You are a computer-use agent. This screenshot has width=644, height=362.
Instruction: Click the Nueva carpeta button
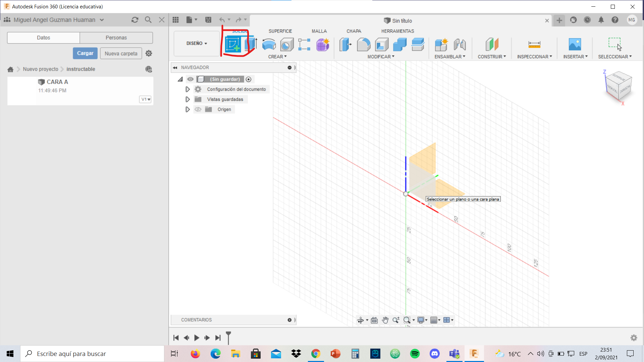[121, 53]
